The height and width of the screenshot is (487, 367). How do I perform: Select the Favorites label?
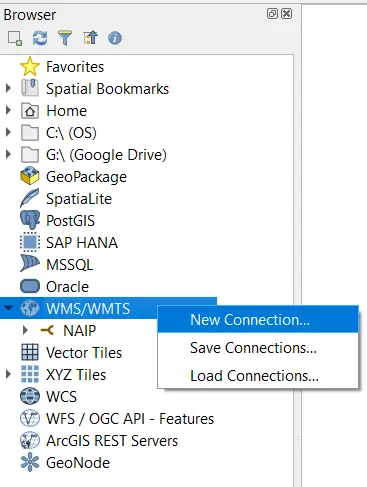75,67
